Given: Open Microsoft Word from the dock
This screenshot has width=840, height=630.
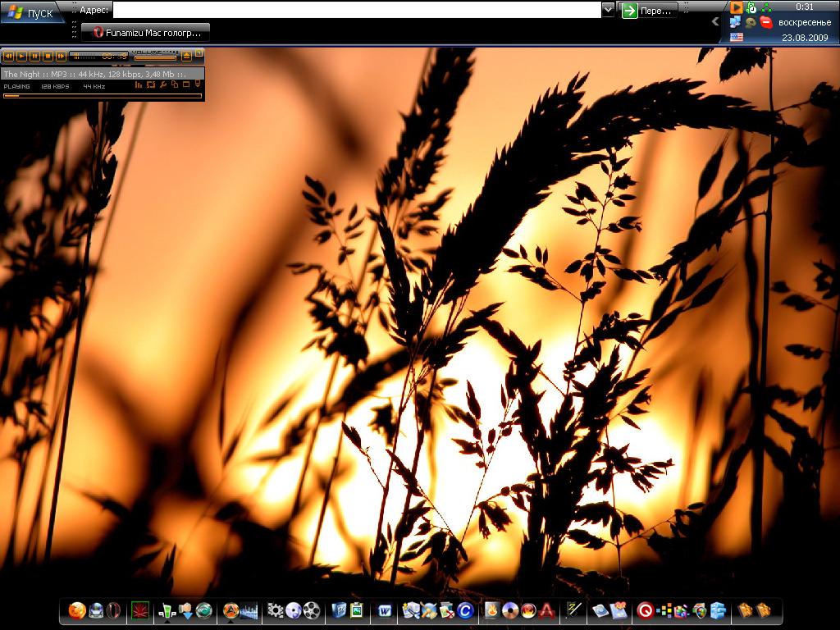Looking at the screenshot, I should [x=383, y=610].
